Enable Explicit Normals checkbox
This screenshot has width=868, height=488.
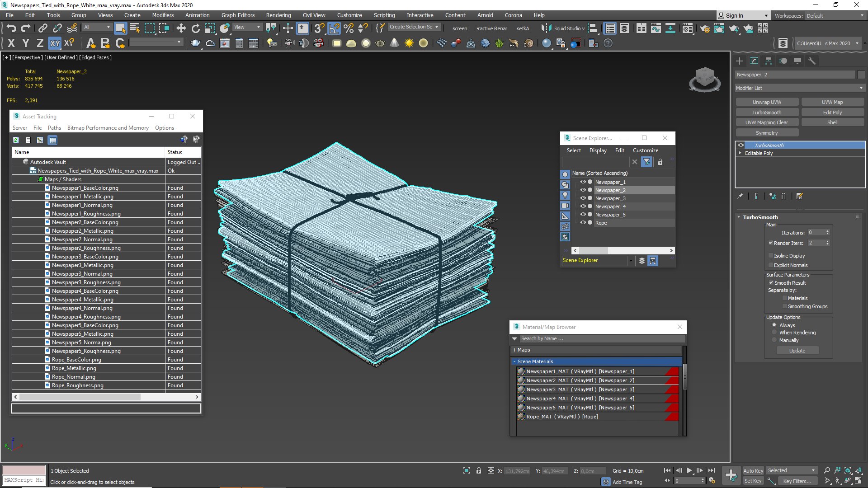771,265
